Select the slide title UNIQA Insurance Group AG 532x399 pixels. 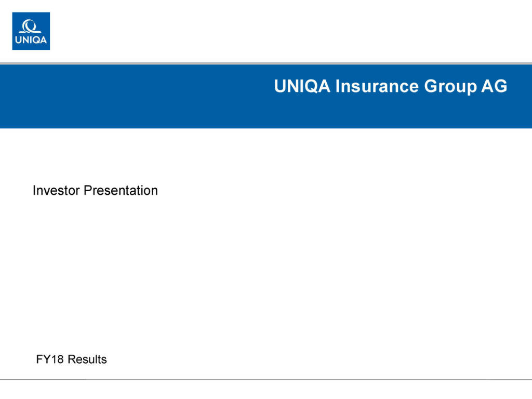(390, 86)
